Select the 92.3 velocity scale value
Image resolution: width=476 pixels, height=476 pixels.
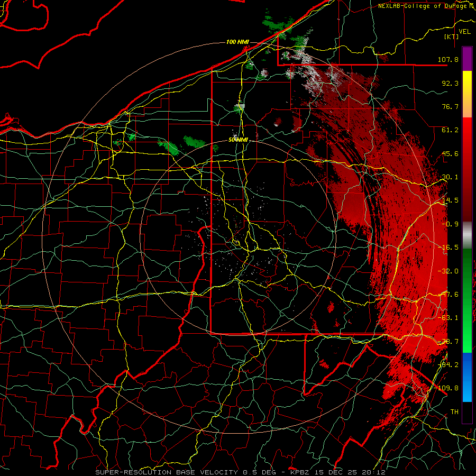point(450,83)
